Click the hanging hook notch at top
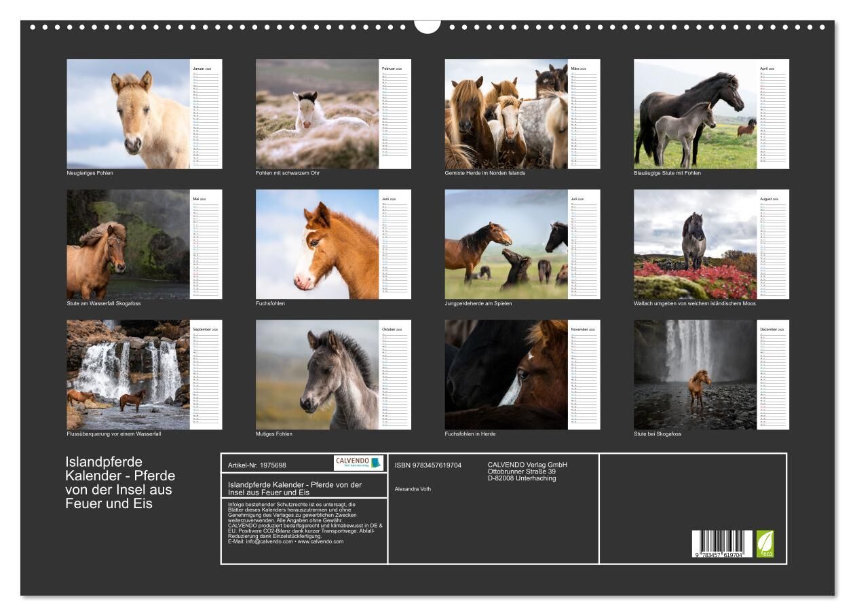Screen dimensions: 855x616 (x=427, y=25)
